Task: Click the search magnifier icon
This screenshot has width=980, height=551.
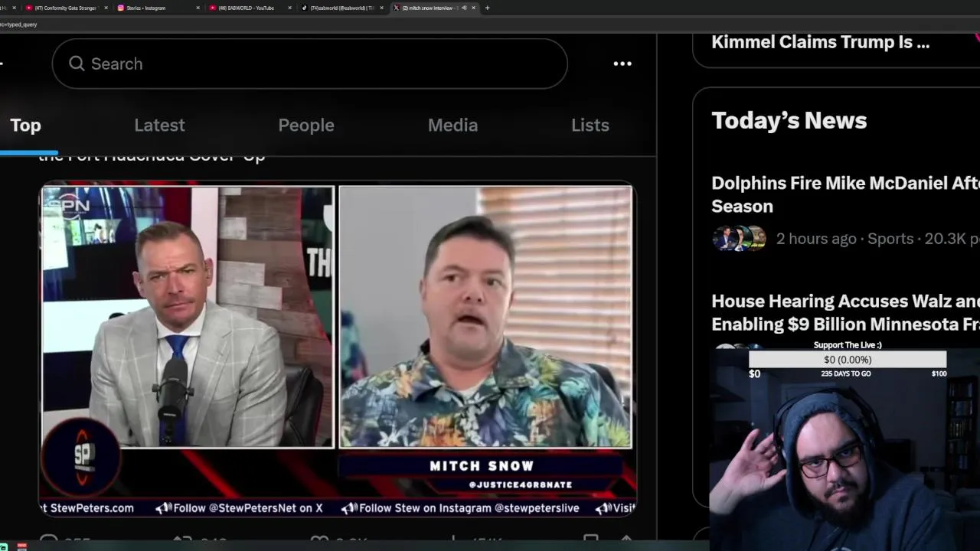Action: click(77, 64)
